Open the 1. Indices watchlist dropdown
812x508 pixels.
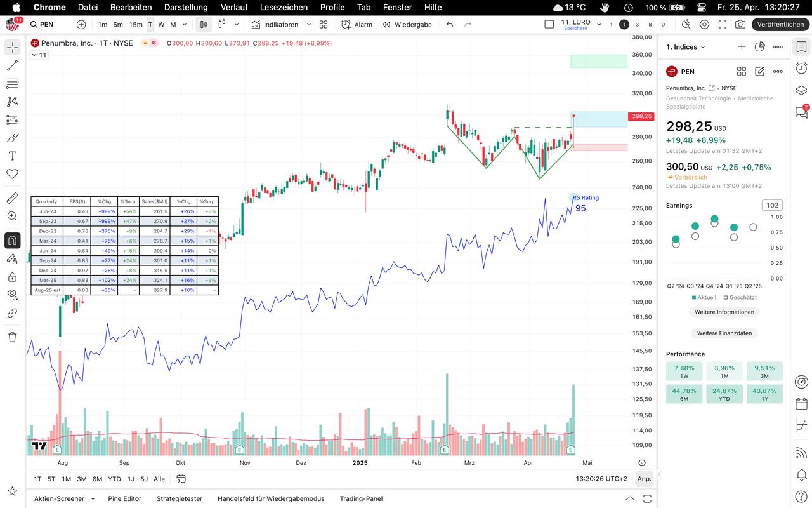pyautogui.click(x=686, y=47)
